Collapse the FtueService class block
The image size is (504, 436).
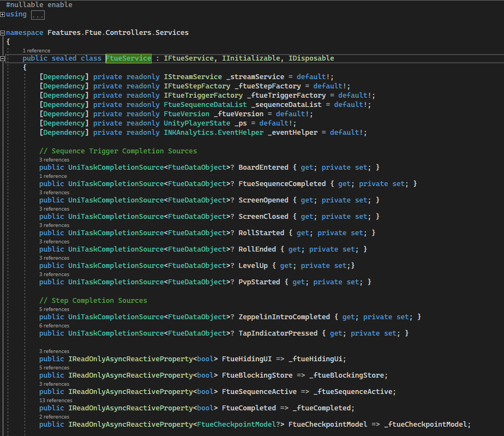point(3,58)
